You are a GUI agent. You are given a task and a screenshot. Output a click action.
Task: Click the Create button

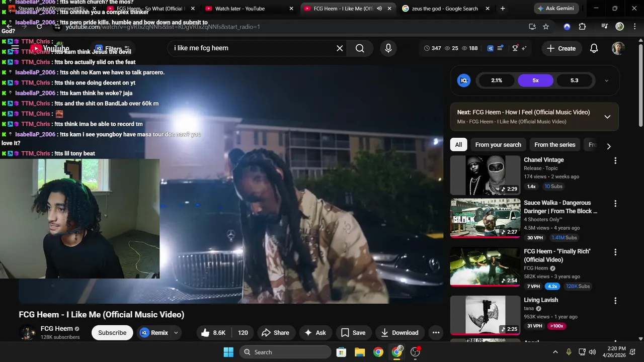(561, 48)
